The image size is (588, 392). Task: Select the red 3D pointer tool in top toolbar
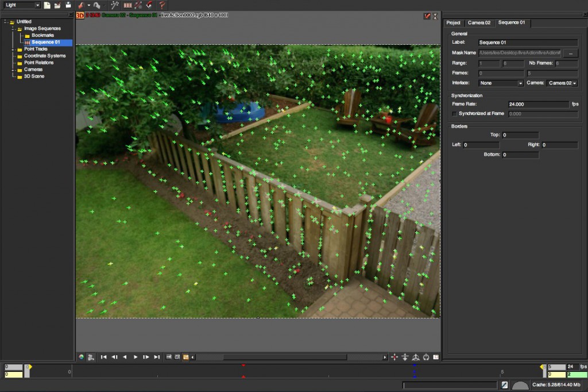[x=82, y=5]
